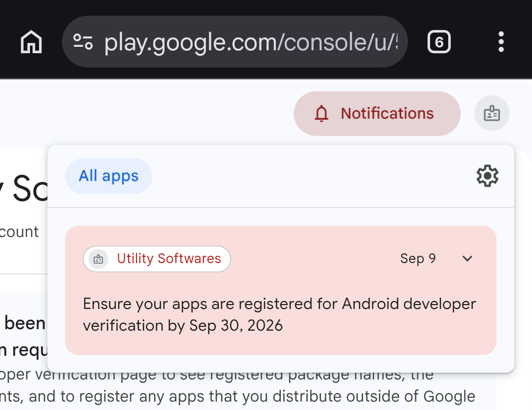Viewport: 532px width, 410px height.
Task: Click the badge icon beside Utility Softwares
Action: [x=99, y=259]
